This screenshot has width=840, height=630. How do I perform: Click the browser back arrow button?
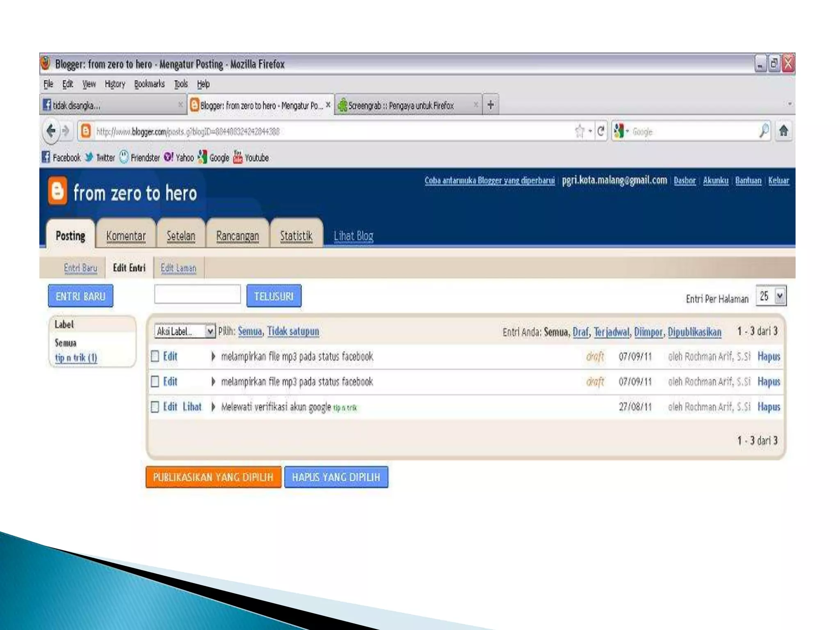click(x=51, y=131)
